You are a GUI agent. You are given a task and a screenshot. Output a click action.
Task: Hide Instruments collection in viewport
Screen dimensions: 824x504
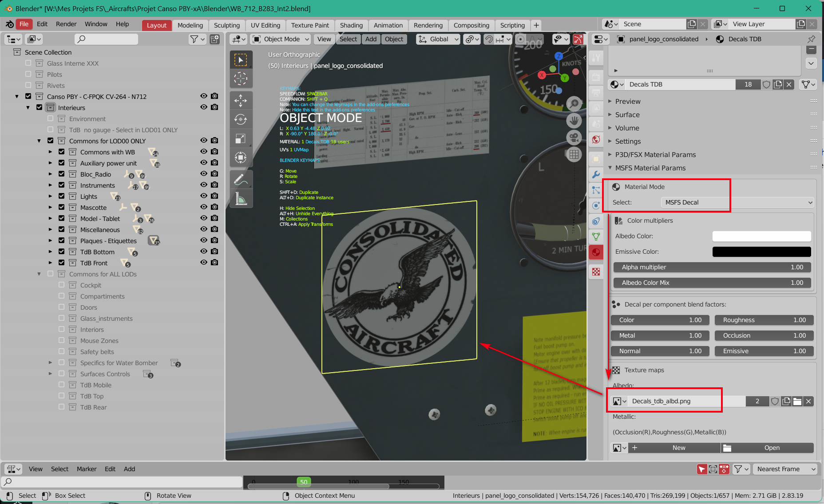(x=204, y=185)
